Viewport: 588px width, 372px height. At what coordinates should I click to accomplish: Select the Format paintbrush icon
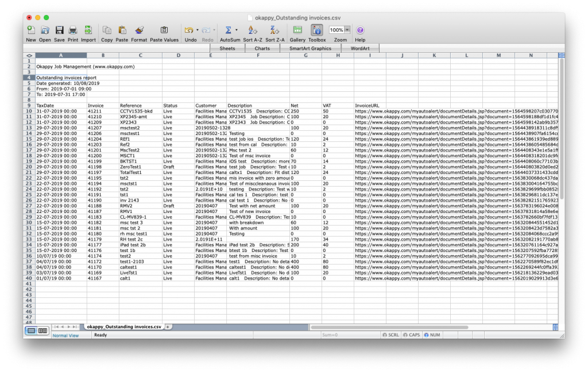coord(139,30)
